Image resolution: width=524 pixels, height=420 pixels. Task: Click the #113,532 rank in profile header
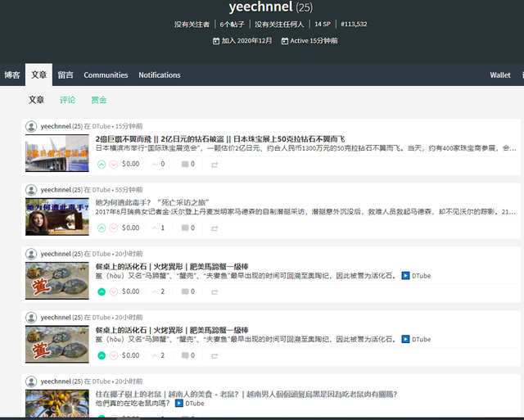(354, 24)
